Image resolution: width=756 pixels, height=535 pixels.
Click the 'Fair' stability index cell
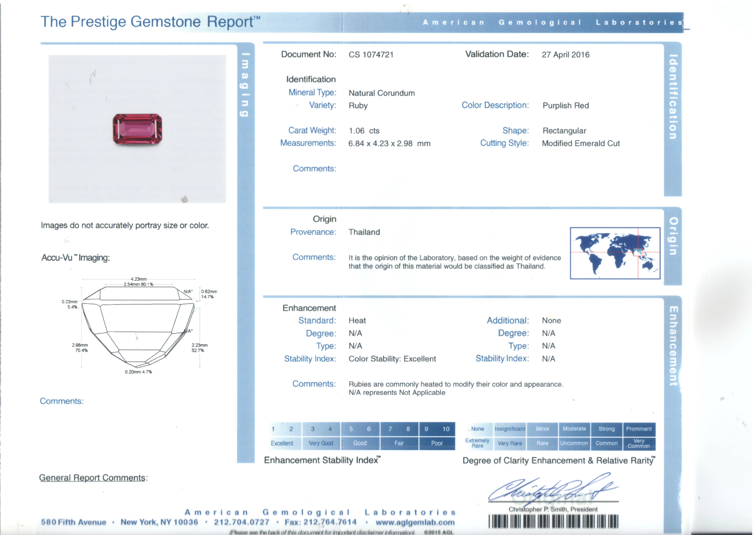399,443
